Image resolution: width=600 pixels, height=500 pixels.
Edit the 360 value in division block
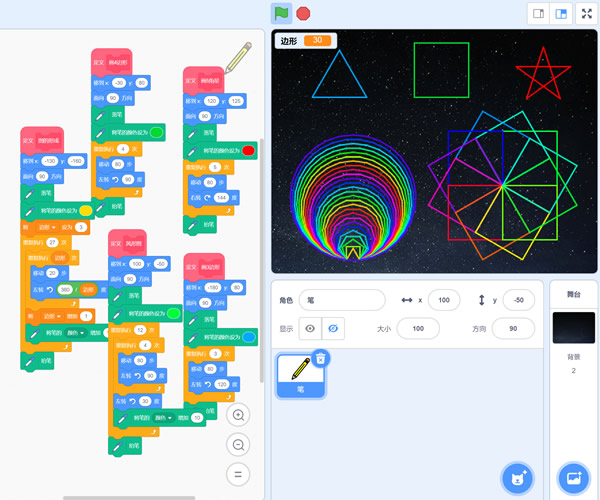pos(65,290)
